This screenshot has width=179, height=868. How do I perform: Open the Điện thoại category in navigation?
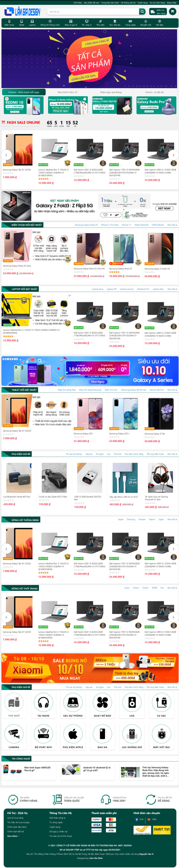[x=10, y=23]
